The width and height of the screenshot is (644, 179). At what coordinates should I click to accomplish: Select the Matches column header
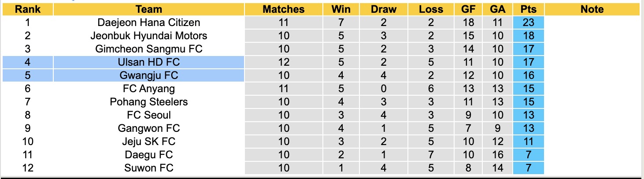(x=283, y=9)
